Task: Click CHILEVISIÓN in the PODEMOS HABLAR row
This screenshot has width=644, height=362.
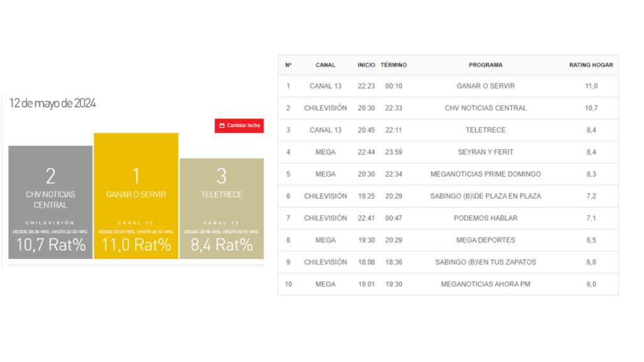Action: coord(325,218)
